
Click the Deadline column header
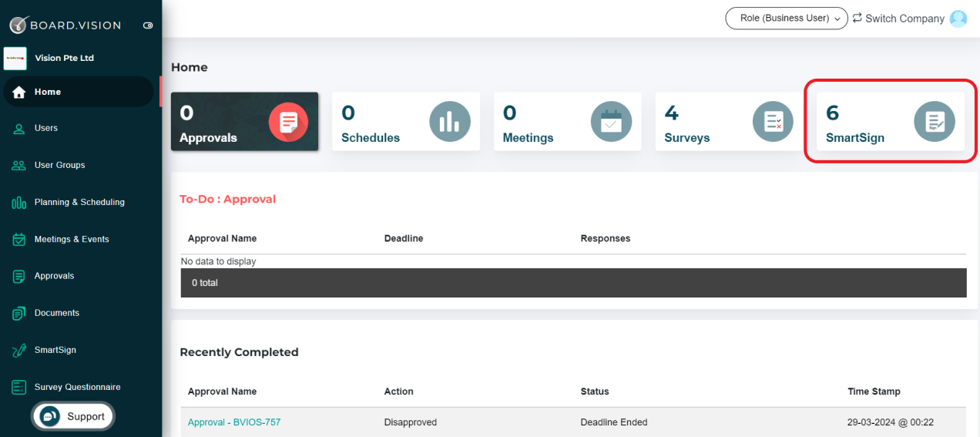pyautogui.click(x=404, y=239)
